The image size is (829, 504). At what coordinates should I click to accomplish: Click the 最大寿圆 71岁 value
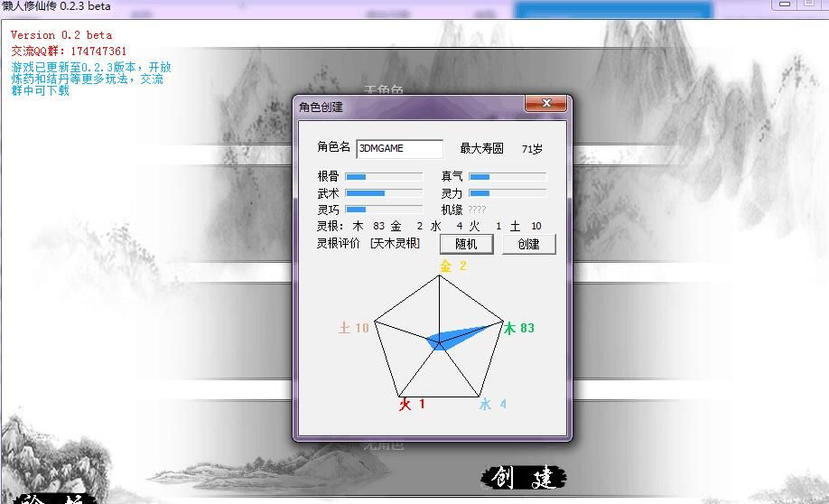point(532,149)
